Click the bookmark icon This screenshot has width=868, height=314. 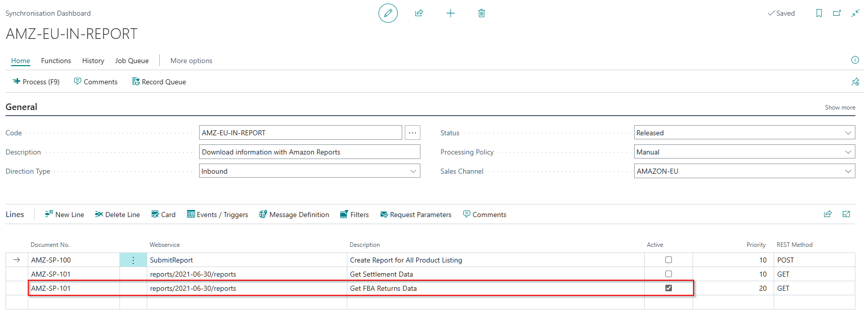819,13
